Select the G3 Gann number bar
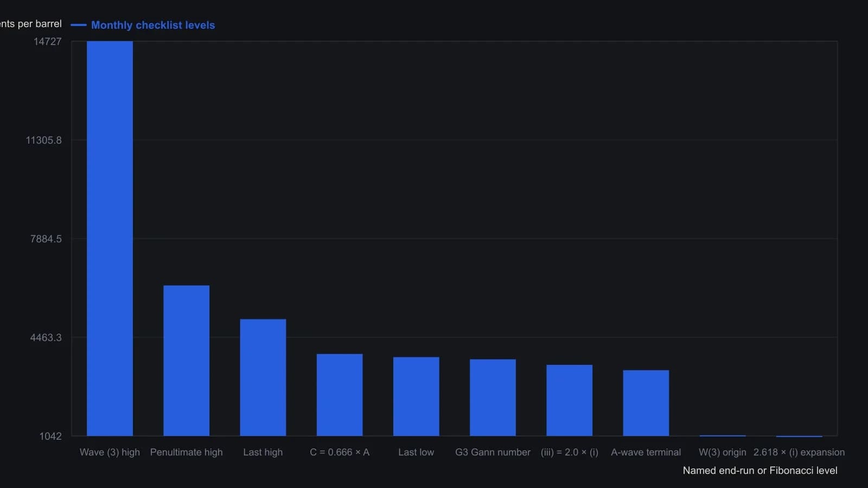The width and height of the screenshot is (868, 488). click(493, 397)
